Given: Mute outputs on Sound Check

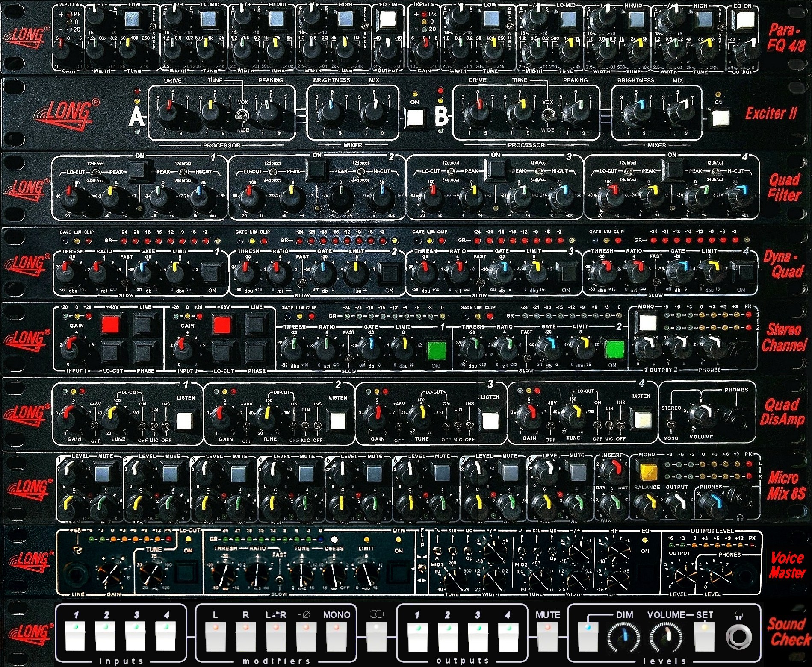Looking at the screenshot, I should [548, 636].
